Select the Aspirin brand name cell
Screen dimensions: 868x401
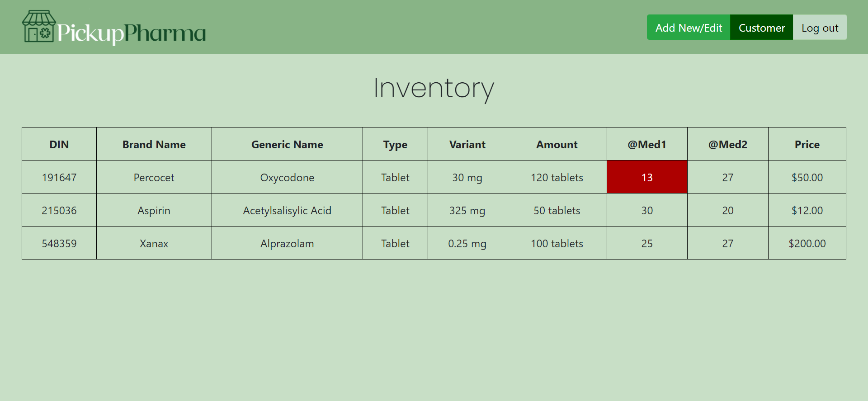pyautogui.click(x=154, y=210)
